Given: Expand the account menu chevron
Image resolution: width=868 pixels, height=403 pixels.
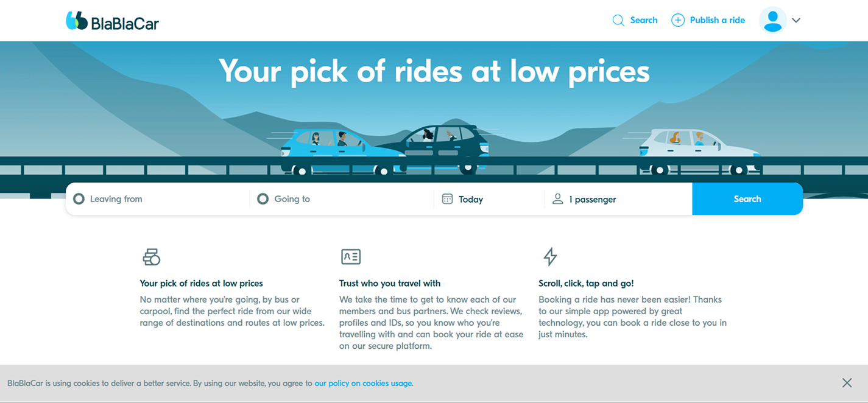Looking at the screenshot, I should pyautogui.click(x=796, y=20).
